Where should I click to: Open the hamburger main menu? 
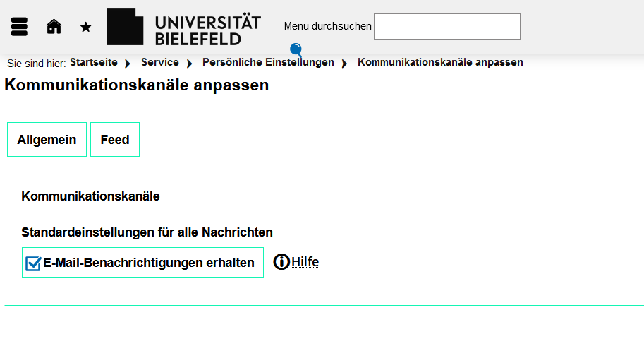[x=19, y=27]
